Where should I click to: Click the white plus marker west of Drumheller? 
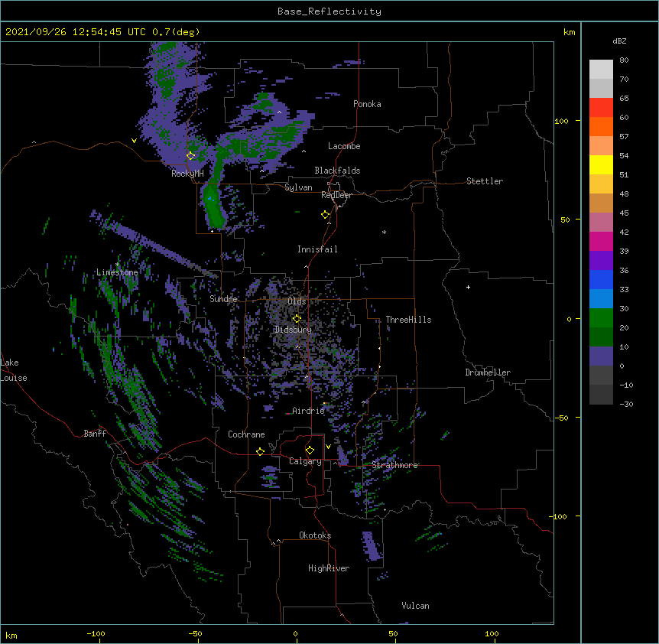(468, 287)
